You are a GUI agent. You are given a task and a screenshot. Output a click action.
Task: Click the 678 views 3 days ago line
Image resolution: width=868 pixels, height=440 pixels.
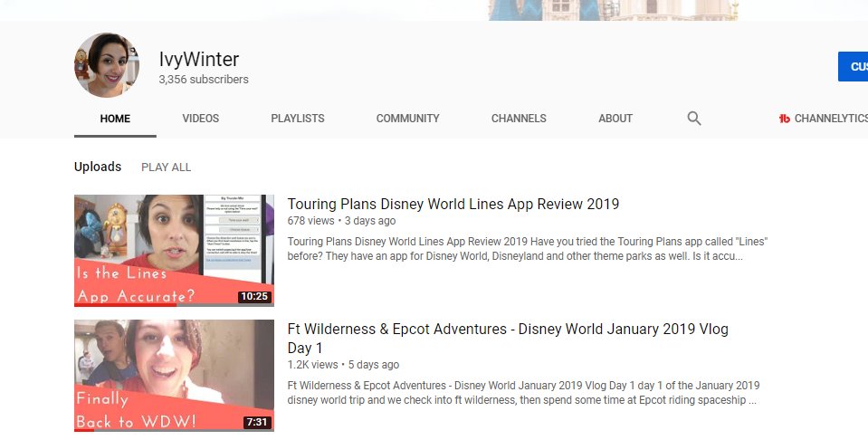341,221
